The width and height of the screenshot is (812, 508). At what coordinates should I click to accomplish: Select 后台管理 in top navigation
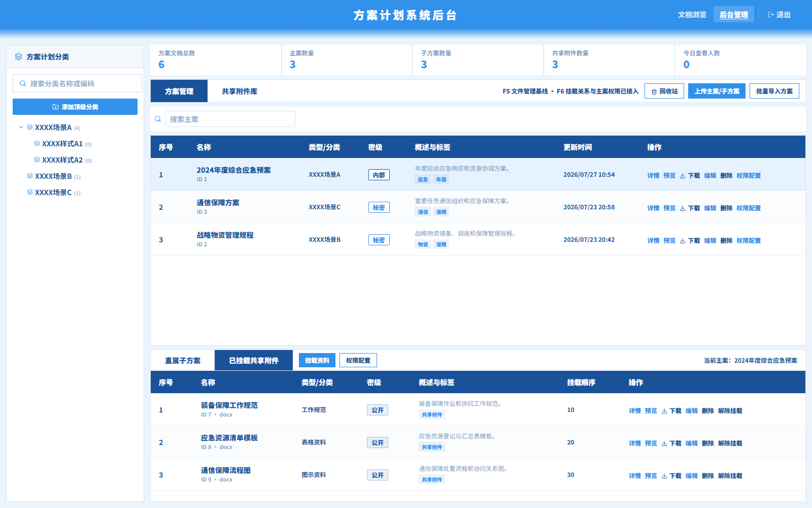click(x=734, y=15)
